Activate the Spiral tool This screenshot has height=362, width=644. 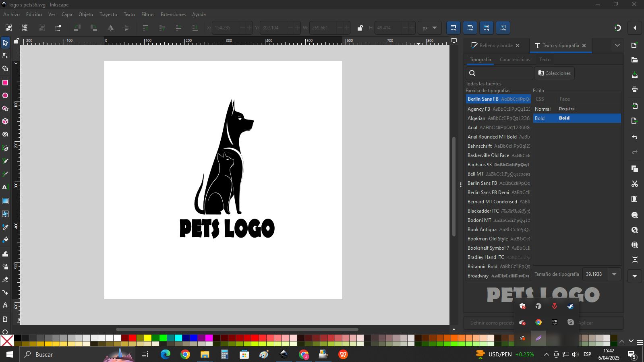(x=5, y=134)
